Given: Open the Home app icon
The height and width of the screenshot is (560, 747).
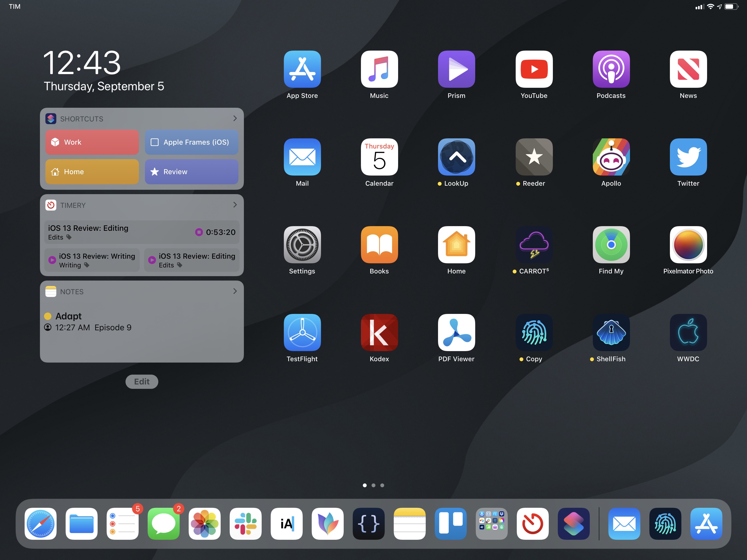Looking at the screenshot, I should click(456, 245).
